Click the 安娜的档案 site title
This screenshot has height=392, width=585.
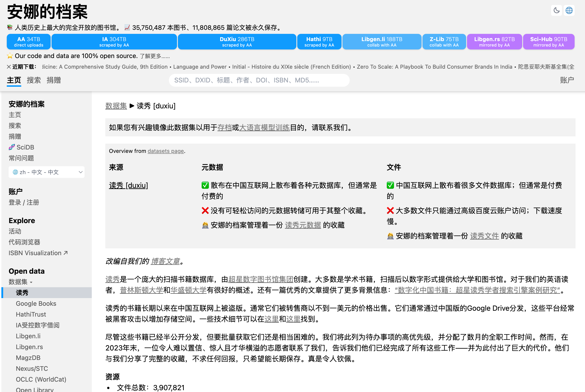(x=47, y=12)
